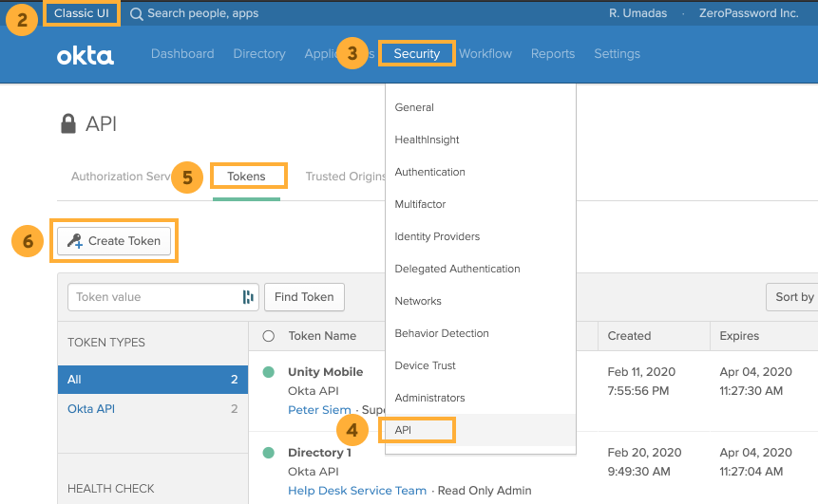Open Identity Providers menu entry

(x=437, y=236)
